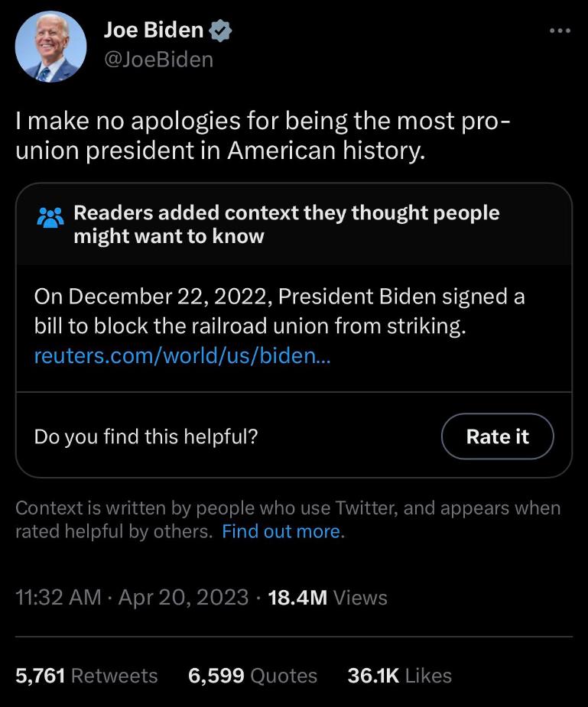Click the community notes people icon
588x707 pixels.
(x=50, y=217)
